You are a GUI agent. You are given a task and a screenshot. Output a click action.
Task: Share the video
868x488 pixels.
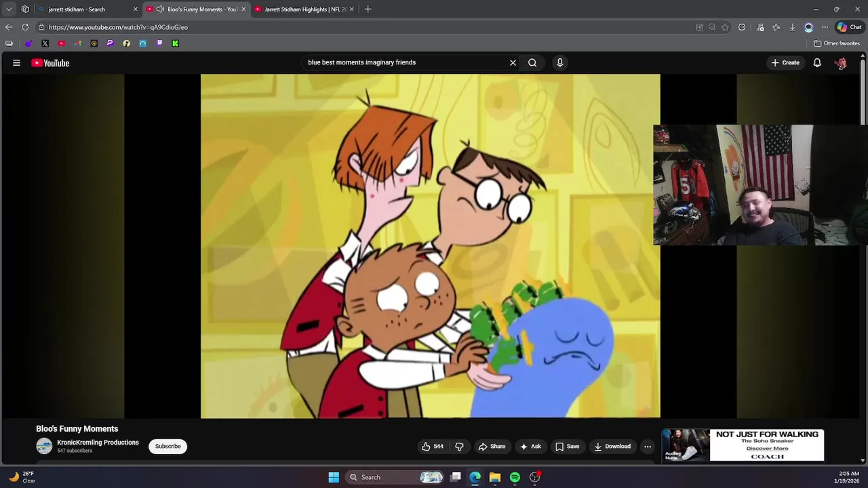[x=492, y=446]
